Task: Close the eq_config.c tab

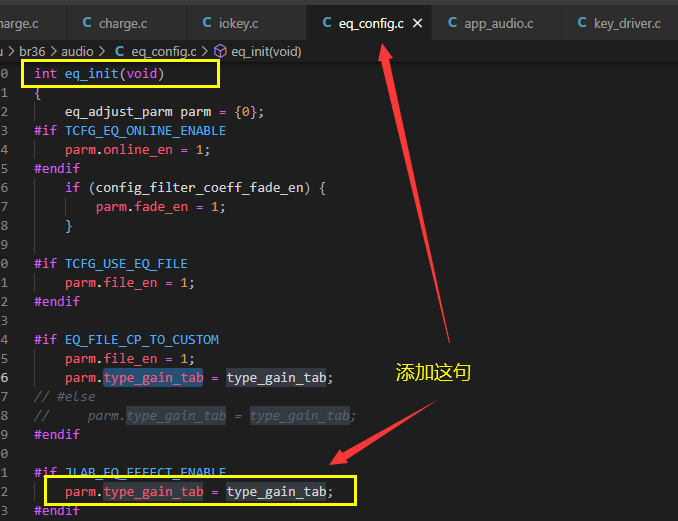Action: (417, 23)
